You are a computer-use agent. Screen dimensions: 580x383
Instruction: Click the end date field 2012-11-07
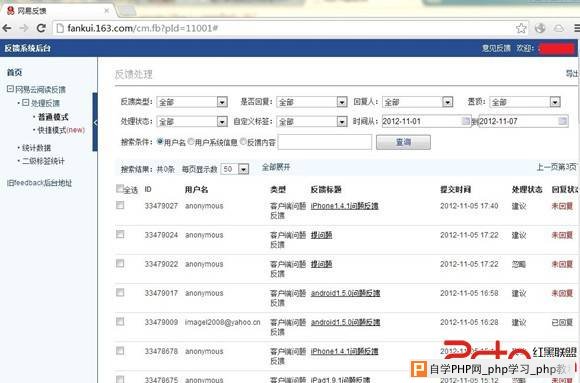(523, 121)
